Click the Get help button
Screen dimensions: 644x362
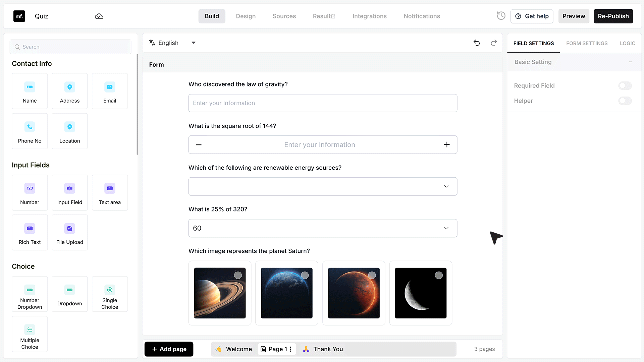click(532, 16)
